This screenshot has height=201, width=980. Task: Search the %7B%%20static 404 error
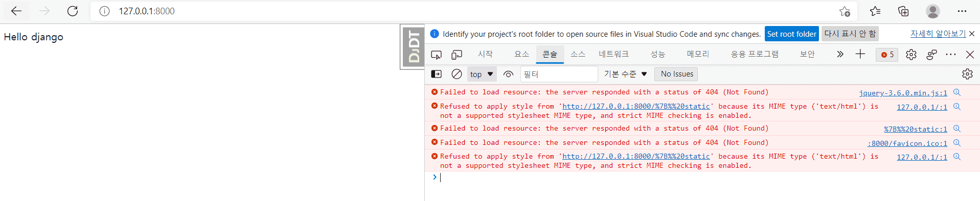coord(957,129)
